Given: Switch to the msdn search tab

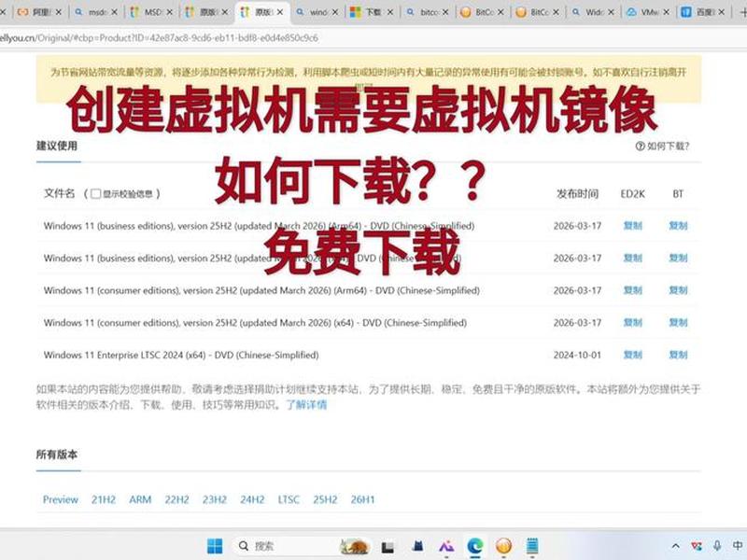Looking at the screenshot, I should 95,12.
